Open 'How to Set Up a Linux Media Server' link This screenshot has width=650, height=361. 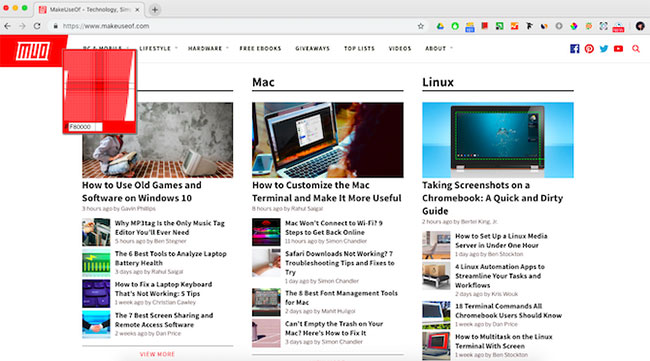click(x=501, y=240)
